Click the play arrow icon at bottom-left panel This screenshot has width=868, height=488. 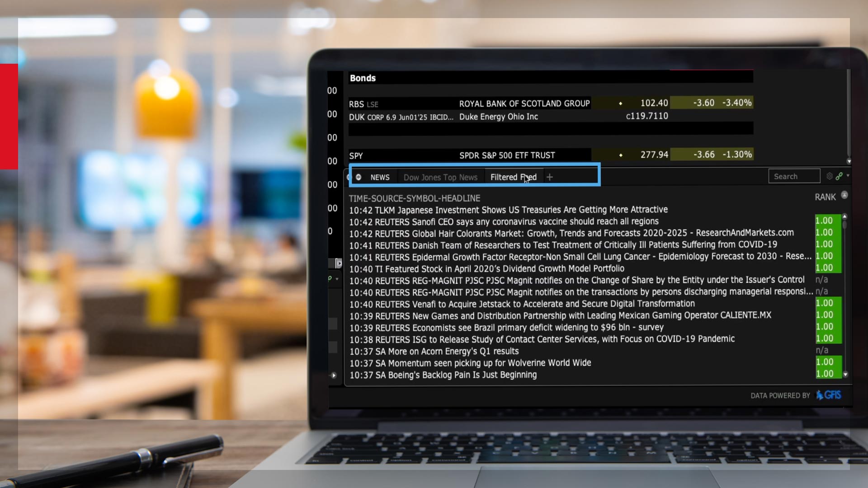[x=334, y=375]
